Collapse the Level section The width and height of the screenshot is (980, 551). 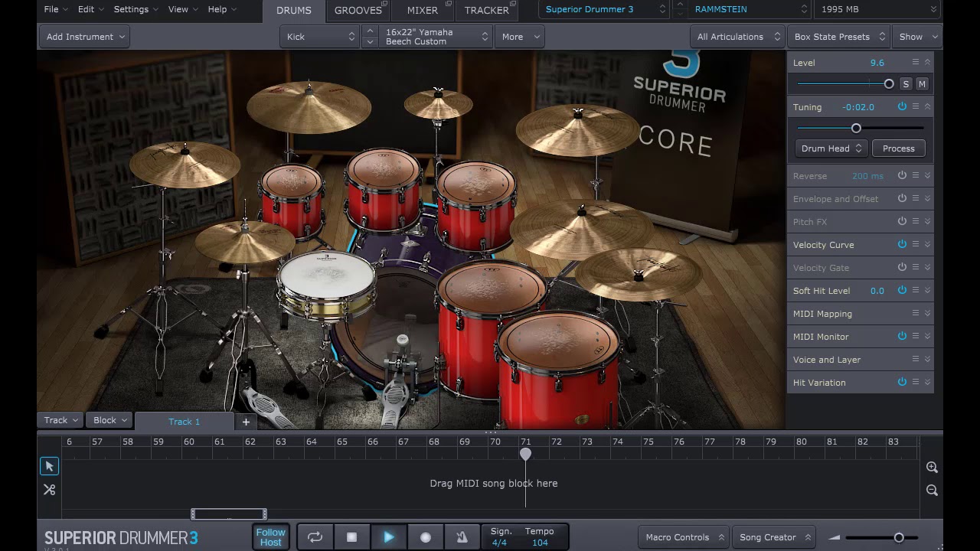click(x=928, y=62)
